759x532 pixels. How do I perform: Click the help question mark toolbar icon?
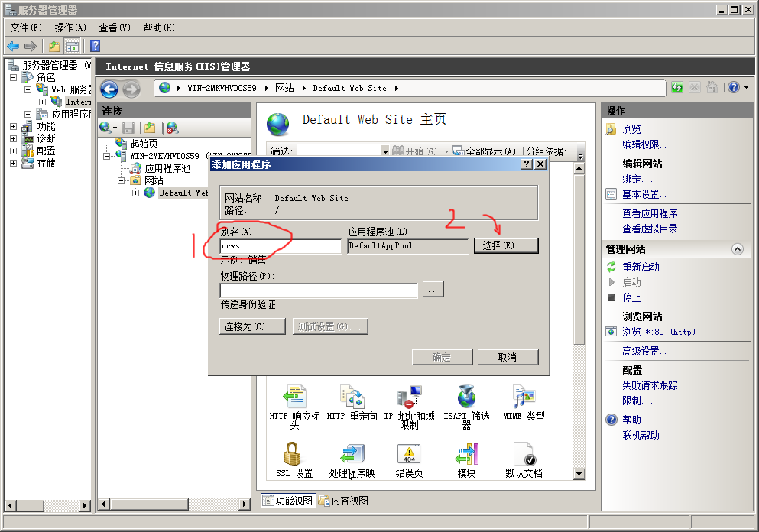click(x=95, y=46)
